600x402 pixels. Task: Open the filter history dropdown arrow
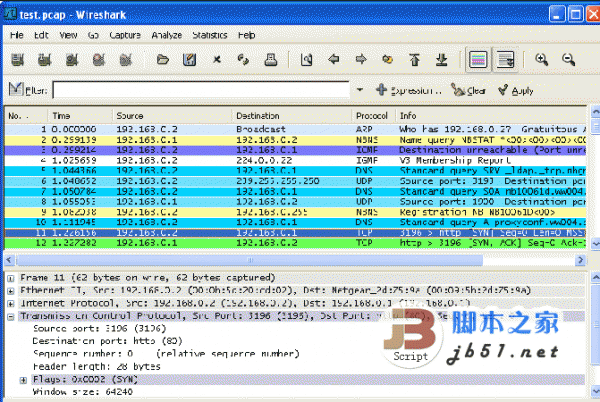tap(360, 90)
